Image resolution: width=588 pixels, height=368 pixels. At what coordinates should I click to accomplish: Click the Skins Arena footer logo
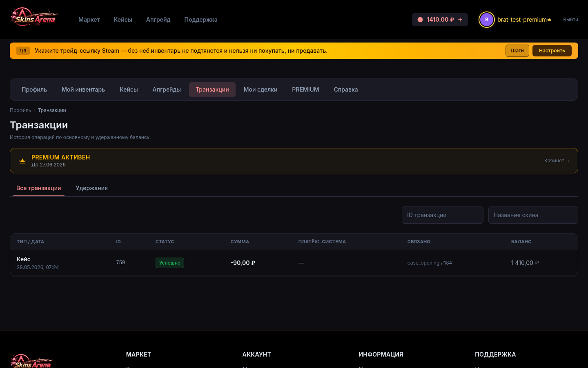click(x=32, y=361)
